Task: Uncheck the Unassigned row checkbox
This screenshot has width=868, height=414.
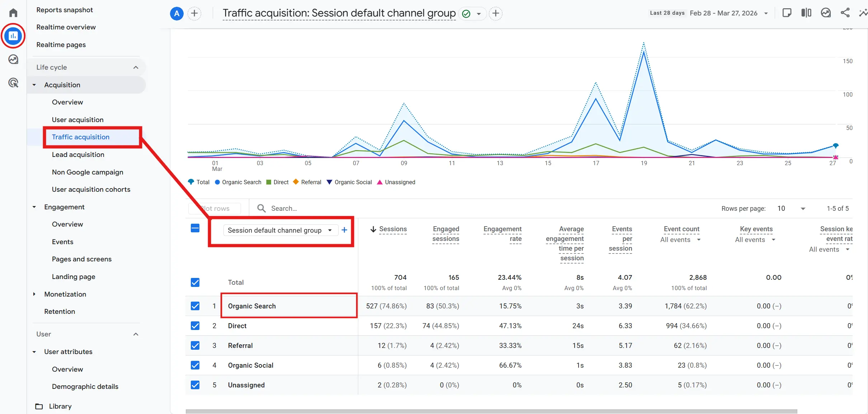Action: pos(195,385)
